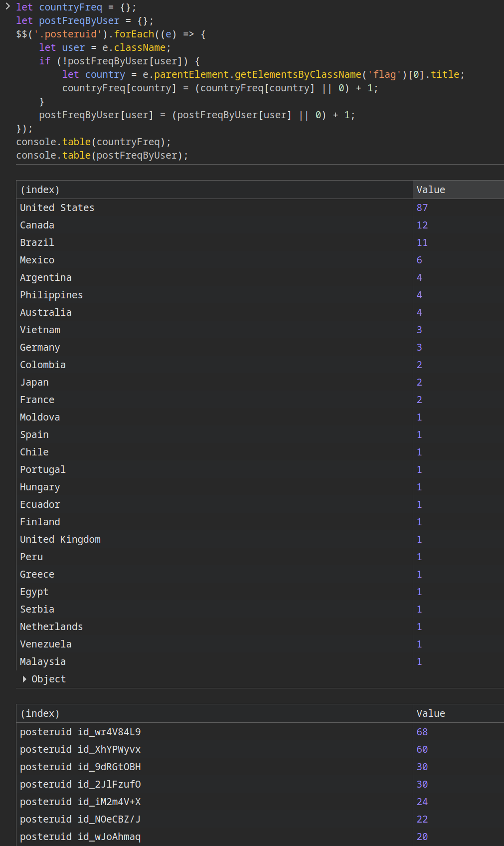The image size is (504, 846).
Task: Click console.table(countryFreq) code line
Action: 93,142
